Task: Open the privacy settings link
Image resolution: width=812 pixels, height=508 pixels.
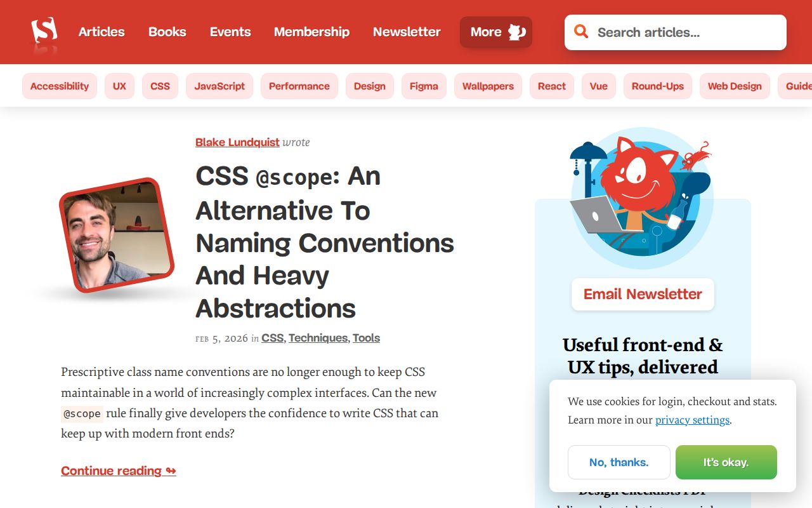Action: tap(692, 420)
